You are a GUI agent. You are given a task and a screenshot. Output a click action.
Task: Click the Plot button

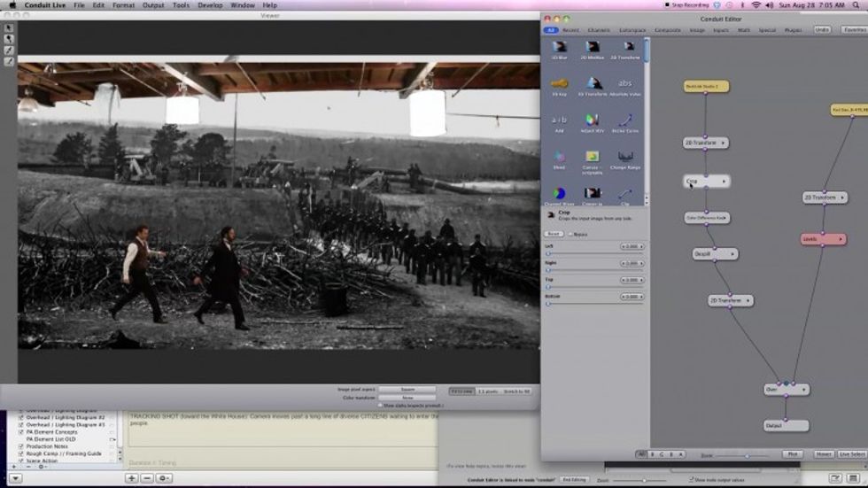click(792, 454)
